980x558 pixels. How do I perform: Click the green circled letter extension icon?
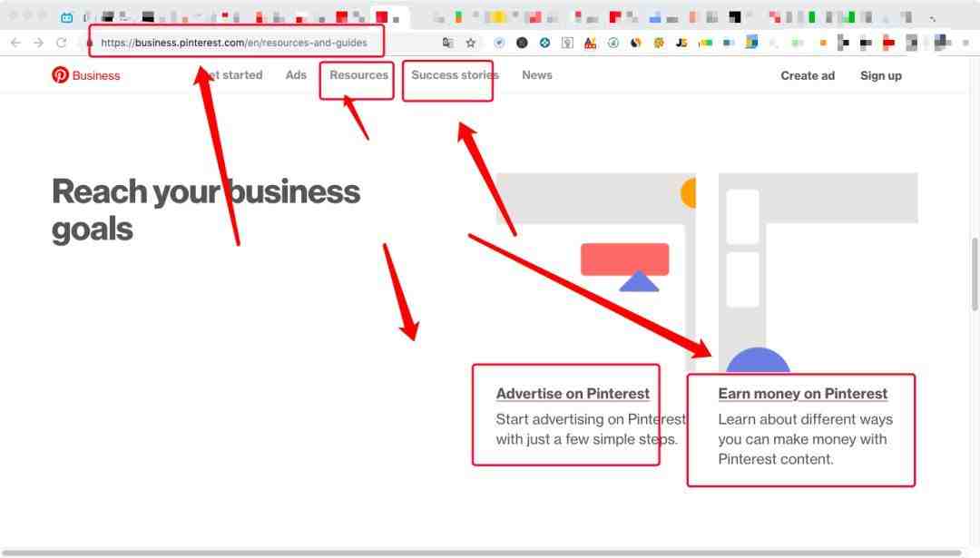click(x=613, y=43)
